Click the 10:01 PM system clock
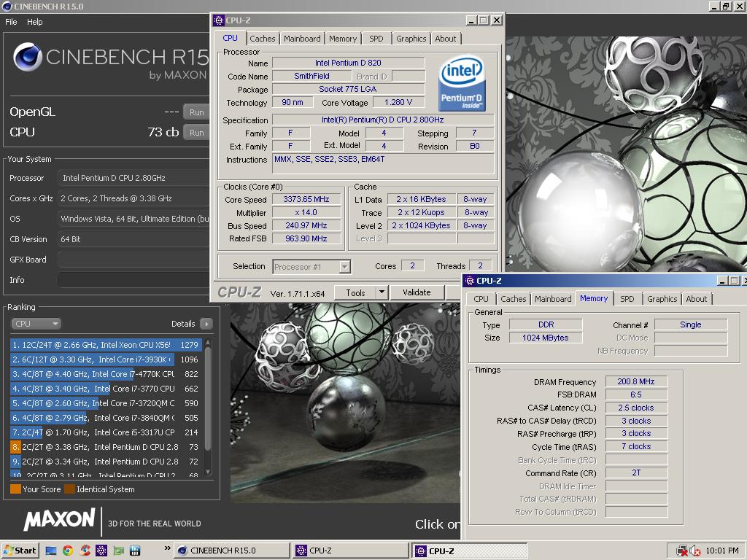 [721, 551]
